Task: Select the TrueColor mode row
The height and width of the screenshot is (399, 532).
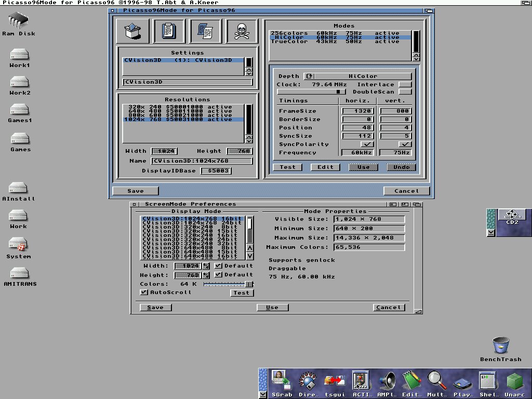Action: point(340,42)
